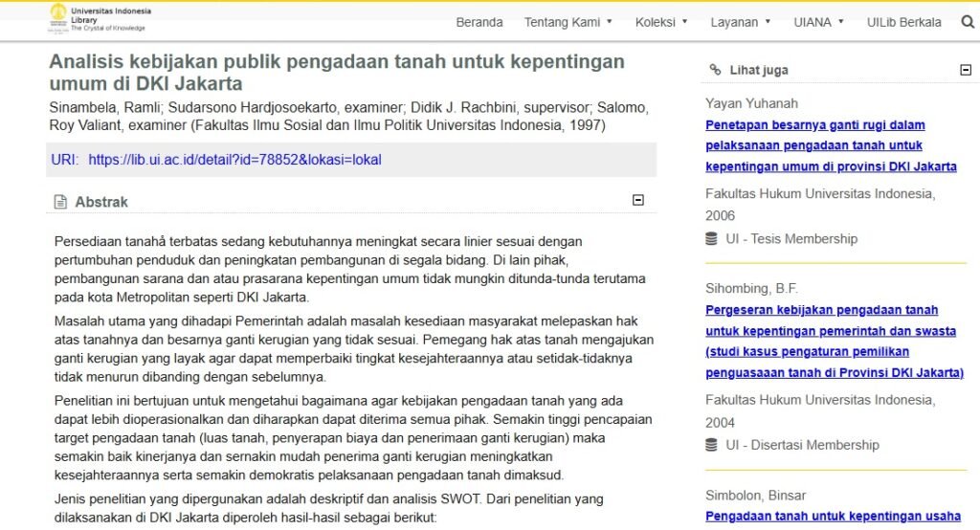Expand the UIANA dropdown menu
This screenshot has width=980, height=530.
click(x=818, y=22)
